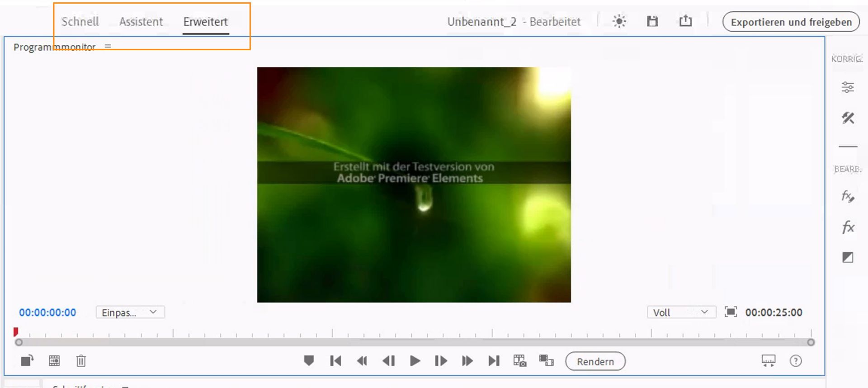Open the Programmmonitor panel menu icon
868x388 pixels.
pos(108,46)
